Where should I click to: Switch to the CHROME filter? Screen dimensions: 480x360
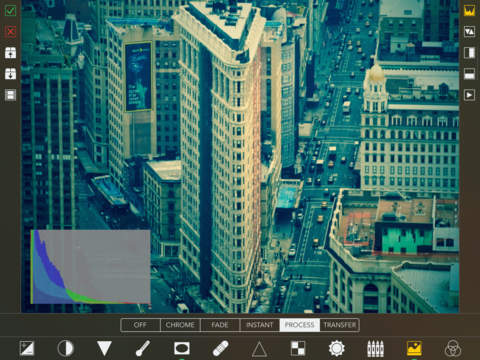(180, 325)
